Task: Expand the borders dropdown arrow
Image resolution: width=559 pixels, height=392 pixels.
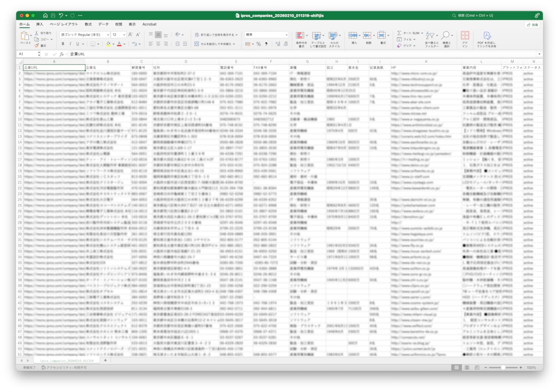Action: tap(99, 44)
